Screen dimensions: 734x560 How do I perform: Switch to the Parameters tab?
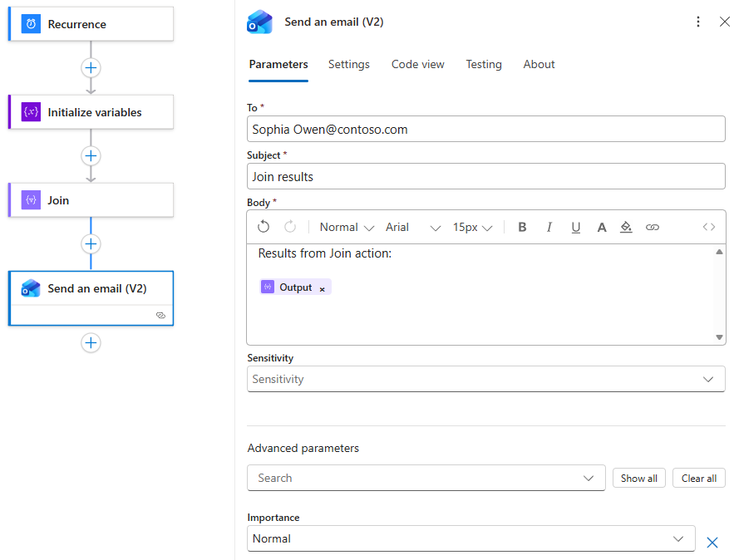[278, 64]
